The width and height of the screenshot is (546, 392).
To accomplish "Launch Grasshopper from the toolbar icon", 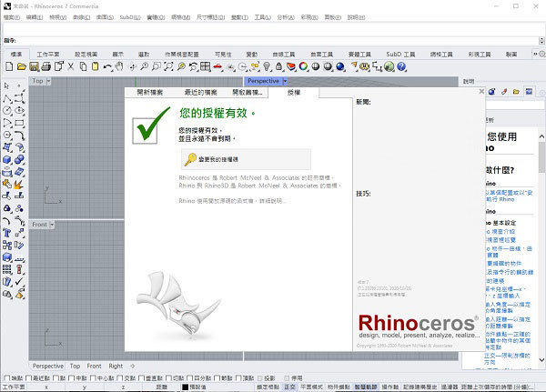I will pyautogui.click(x=389, y=66).
